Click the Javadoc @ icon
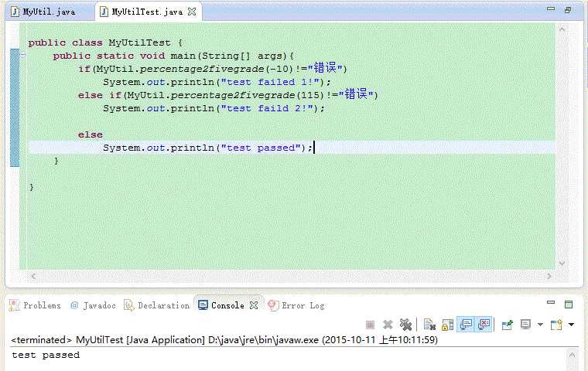Image resolution: width=588 pixels, height=371 pixels. tap(74, 305)
